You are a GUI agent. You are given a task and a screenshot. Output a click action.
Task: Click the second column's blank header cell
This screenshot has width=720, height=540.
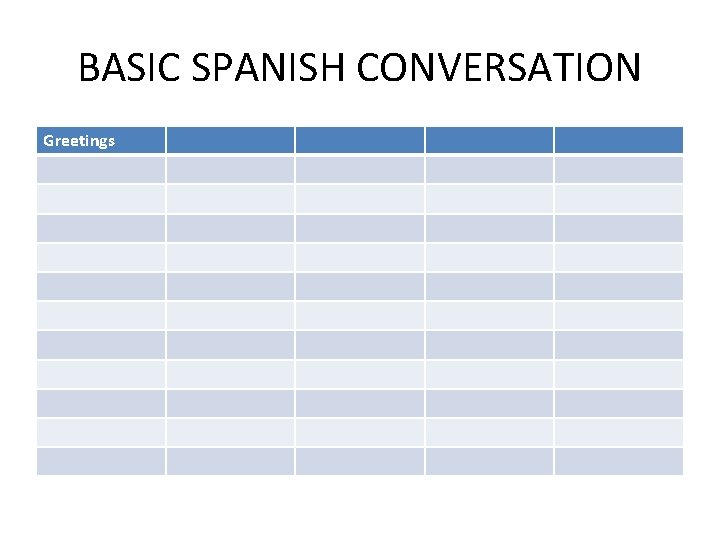(230, 140)
